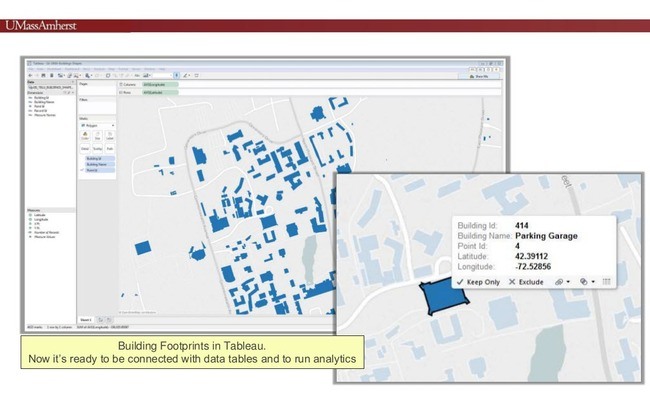This screenshot has width=650, height=407.
Task: Click the New Worksheet icon beside Sheet 1
Action: (x=100, y=320)
